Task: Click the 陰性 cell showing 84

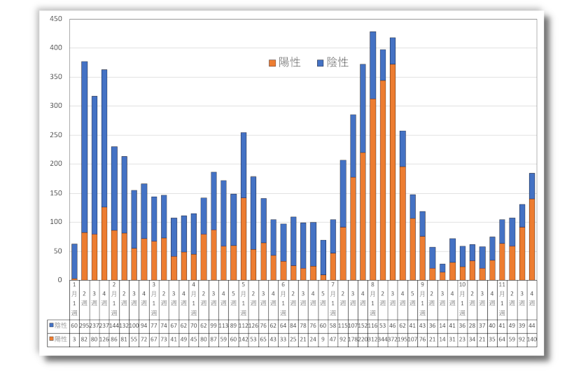Action: tap(293, 325)
